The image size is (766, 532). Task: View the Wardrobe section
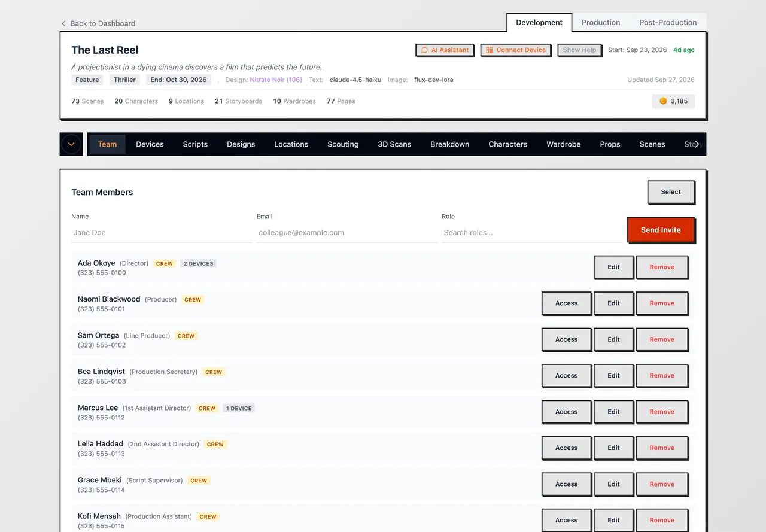[564, 144]
